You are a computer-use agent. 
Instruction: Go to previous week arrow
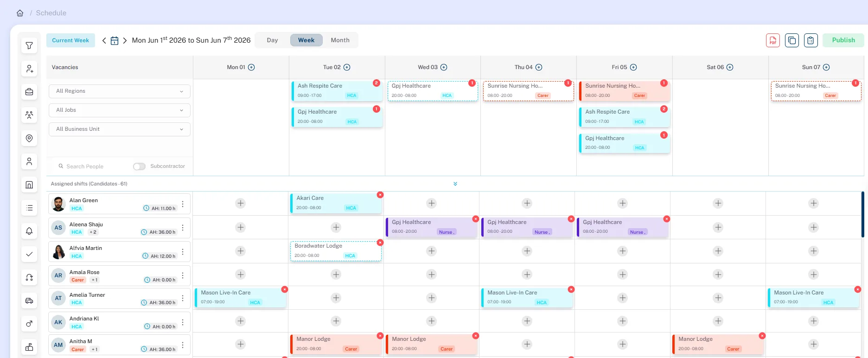point(104,40)
